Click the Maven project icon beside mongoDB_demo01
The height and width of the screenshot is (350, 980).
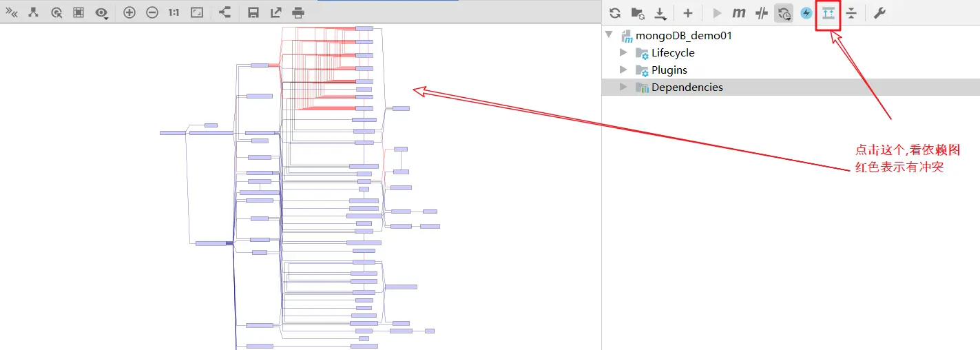coord(627,36)
